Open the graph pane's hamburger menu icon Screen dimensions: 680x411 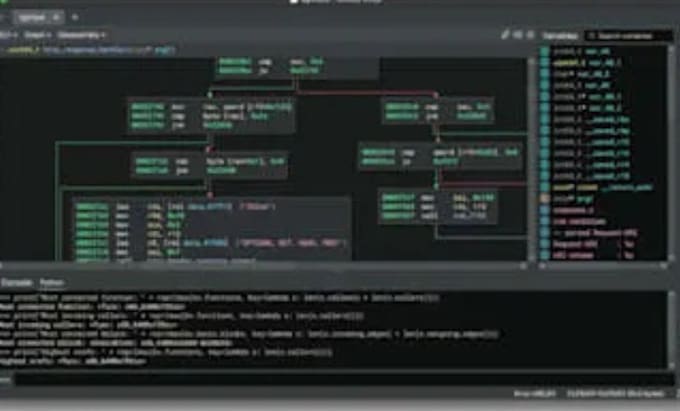click(530, 35)
